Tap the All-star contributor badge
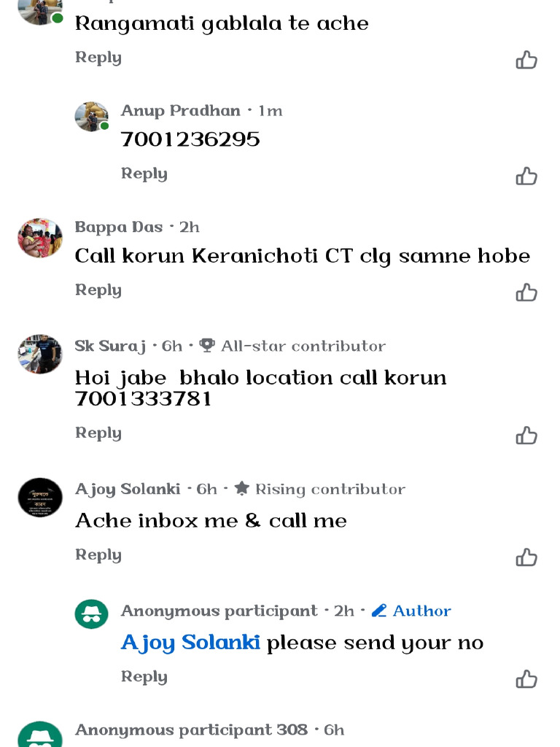Screen dimensions: 560x747 pos(292,346)
